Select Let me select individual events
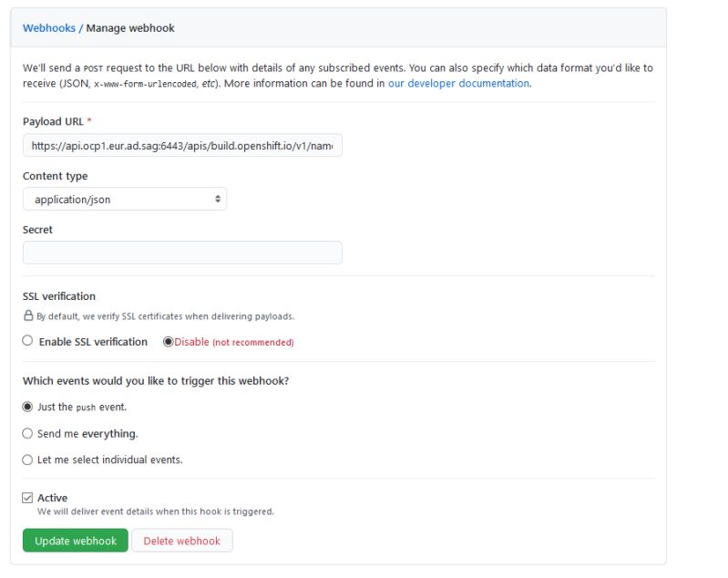The width and height of the screenshot is (728, 578). [x=28, y=459]
